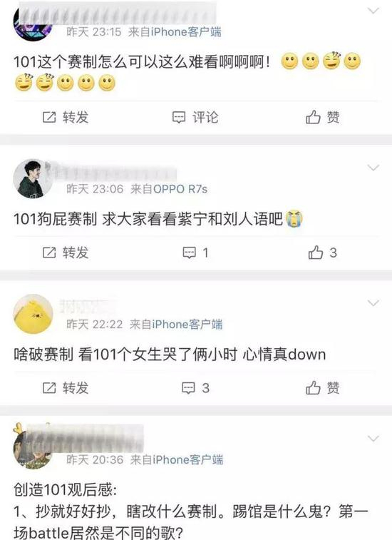392x540 pixels.
Task: Repost the 啥破赛制 post
Action: [66, 388]
